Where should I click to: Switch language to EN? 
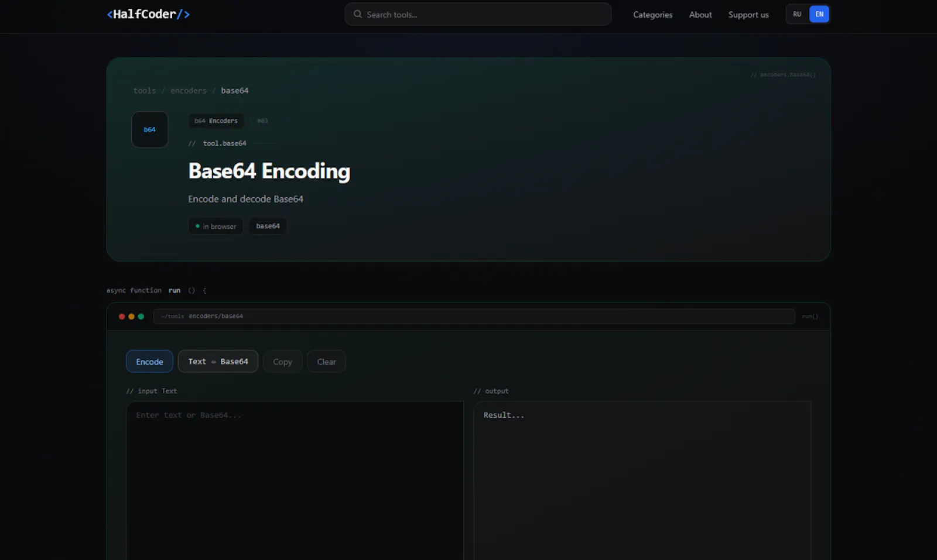point(819,14)
